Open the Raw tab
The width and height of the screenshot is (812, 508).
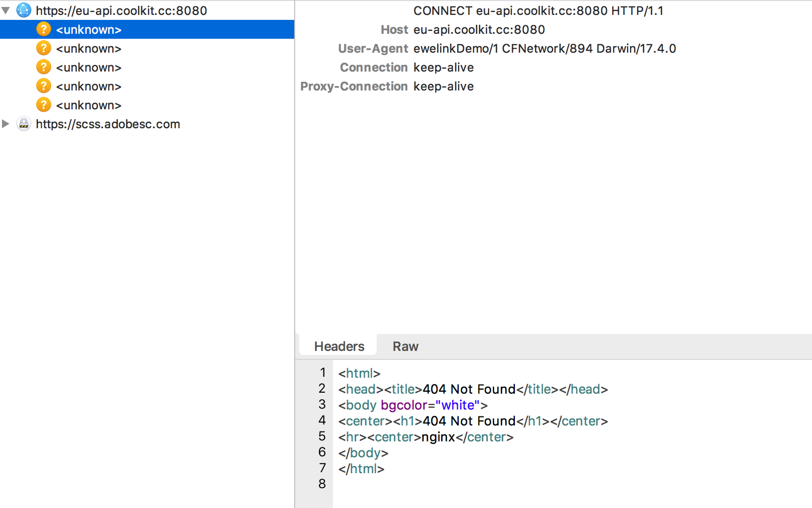point(405,346)
